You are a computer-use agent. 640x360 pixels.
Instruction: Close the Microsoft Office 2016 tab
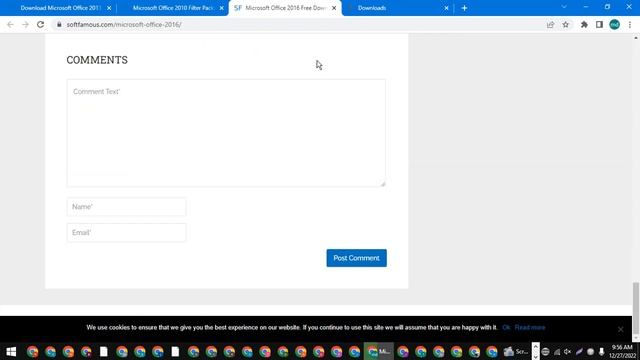point(334,8)
